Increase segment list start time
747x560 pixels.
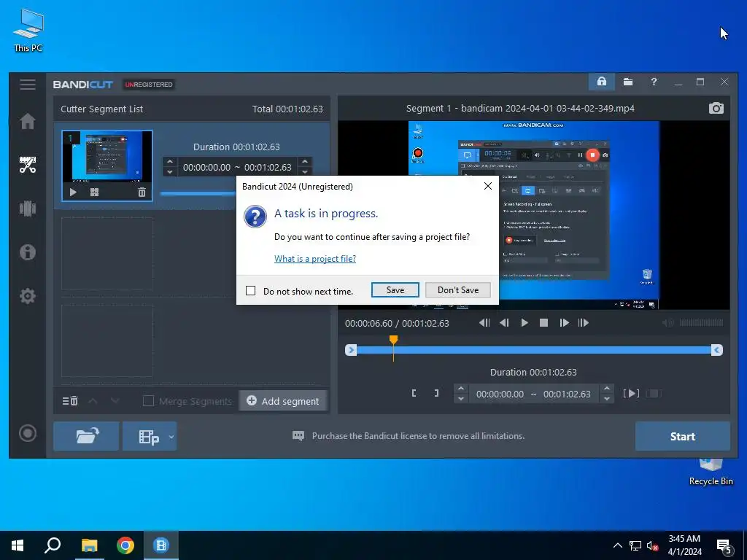[x=170, y=162]
